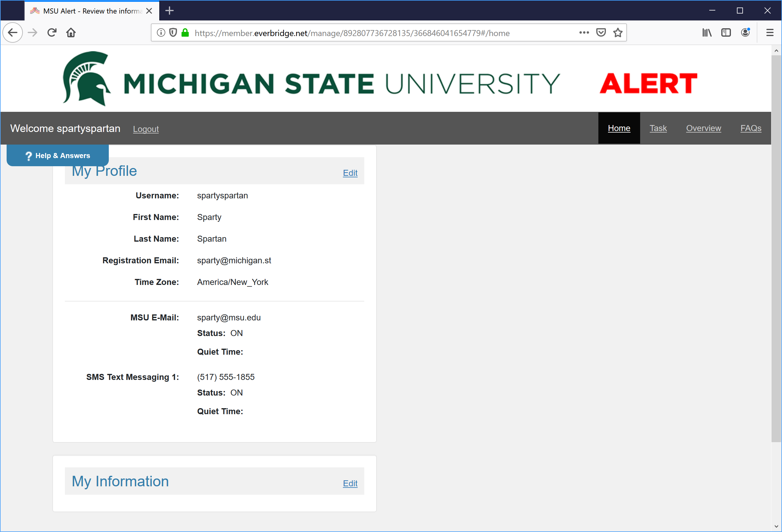The height and width of the screenshot is (532, 782).
Task: Open the hamburger application menu
Action: (770, 33)
